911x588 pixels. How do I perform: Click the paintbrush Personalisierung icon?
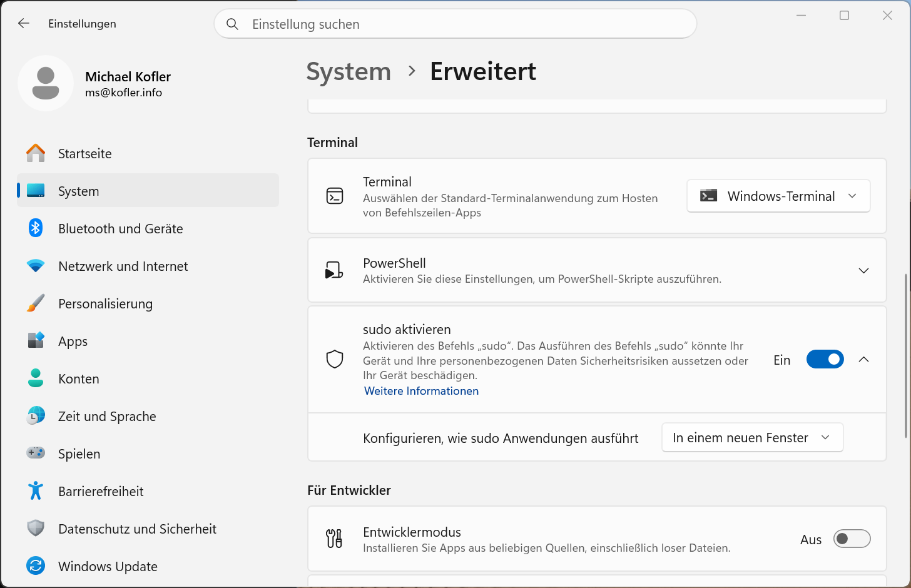coord(36,303)
